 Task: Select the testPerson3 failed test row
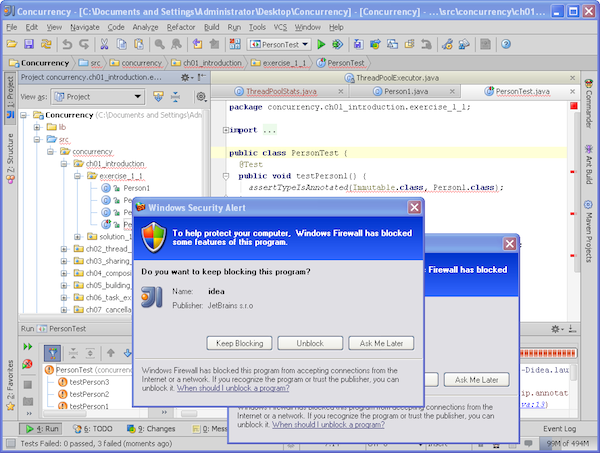[x=83, y=382]
